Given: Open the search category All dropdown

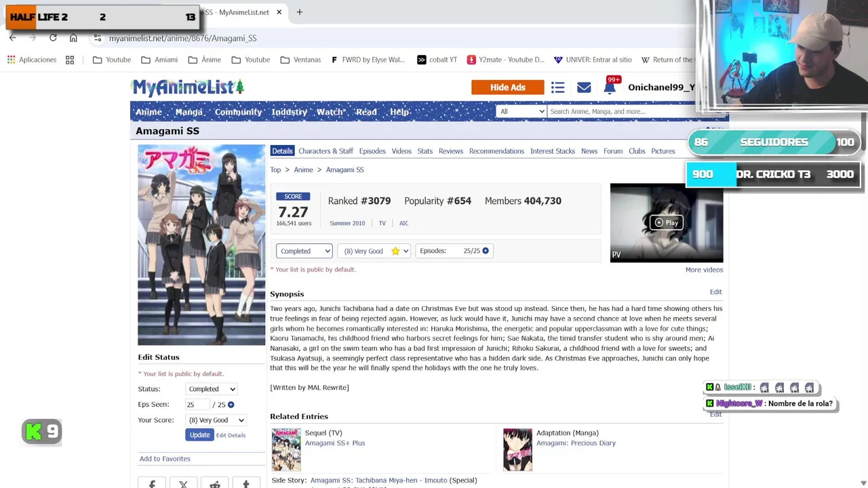Looking at the screenshot, I should [x=521, y=111].
